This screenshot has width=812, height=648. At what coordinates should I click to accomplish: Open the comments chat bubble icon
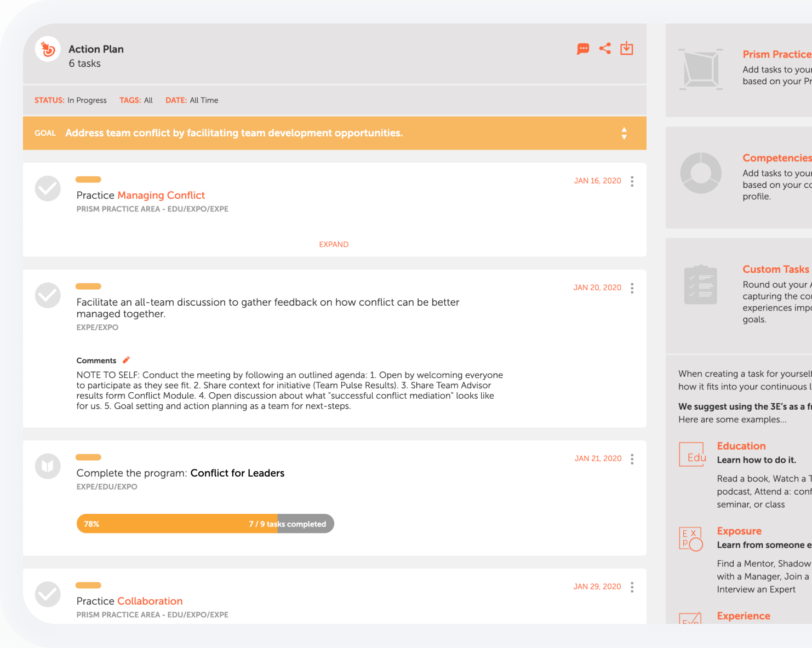[583, 49]
